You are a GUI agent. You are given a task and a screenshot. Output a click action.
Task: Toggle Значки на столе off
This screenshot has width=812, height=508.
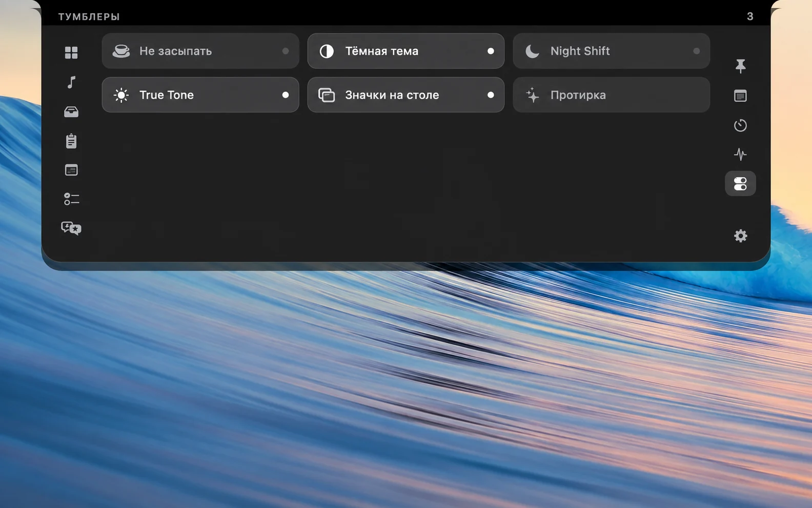(406, 95)
